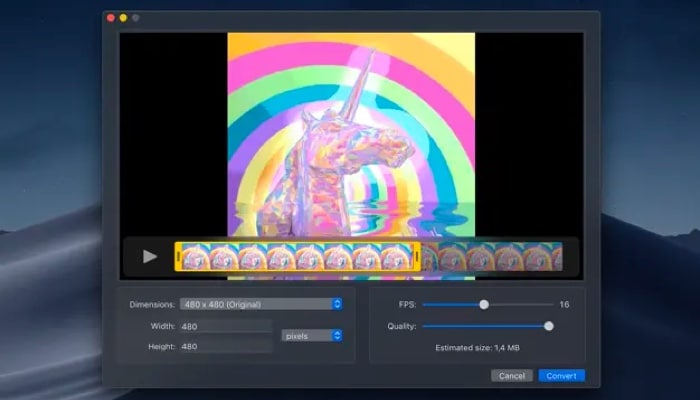Viewport: 700px width, 400px height.
Task: Open the pixels unit dropdown
Action: point(312,335)
